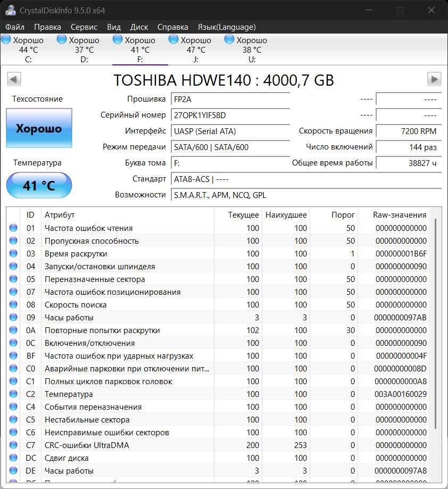
Task: Click raw value 000000001B6F of Время раскрутки
Action: [401, 253]
